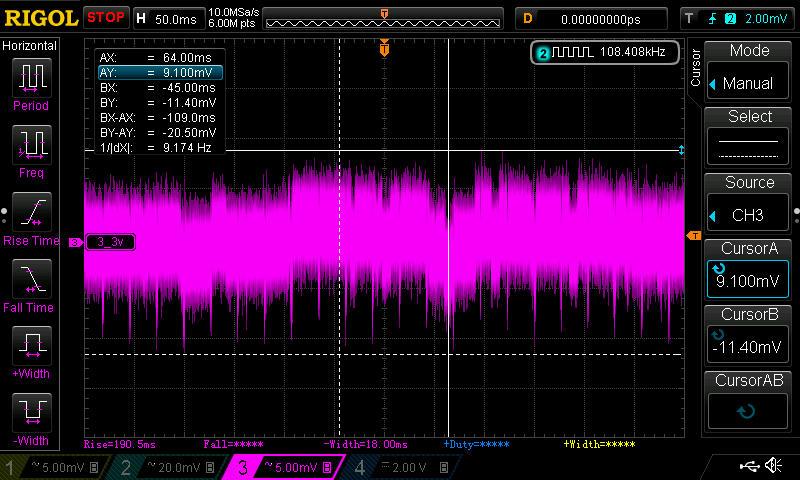Pick the -Width measurement icon
This screenshot has width=800, height=480.
31,413
